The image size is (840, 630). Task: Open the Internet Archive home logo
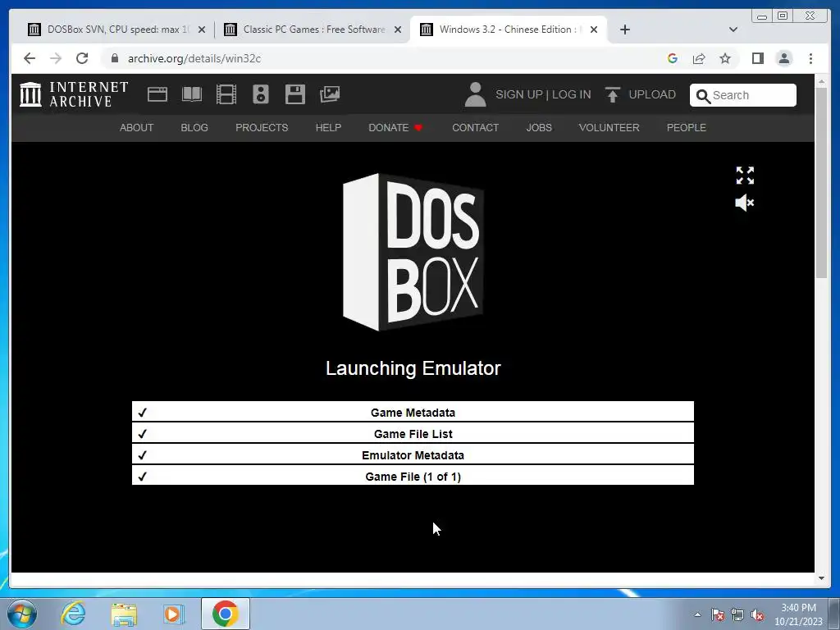click(x=74, y=94)
